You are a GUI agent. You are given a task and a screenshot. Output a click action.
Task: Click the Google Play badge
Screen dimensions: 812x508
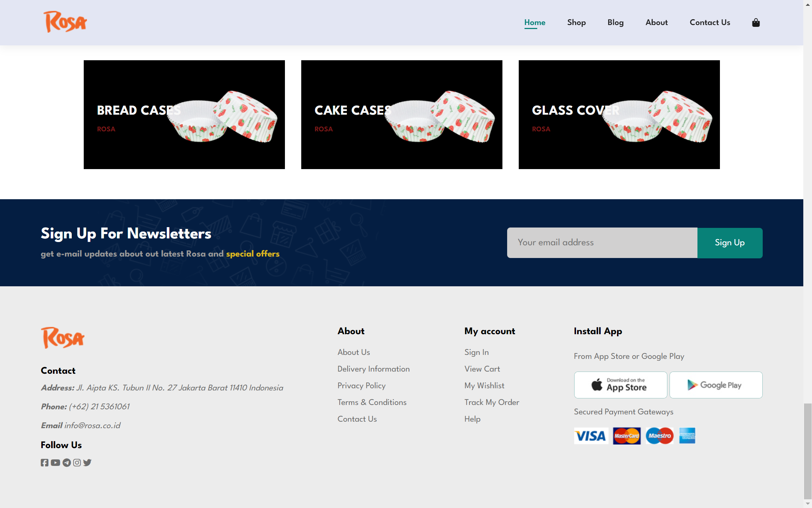[716, 385]
